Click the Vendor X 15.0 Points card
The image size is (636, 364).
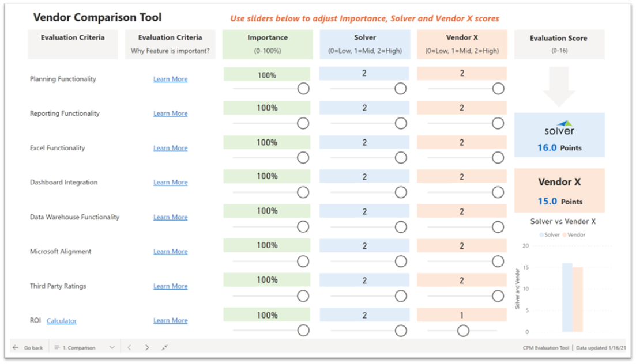pyautogui.click(x=559, y=191)
